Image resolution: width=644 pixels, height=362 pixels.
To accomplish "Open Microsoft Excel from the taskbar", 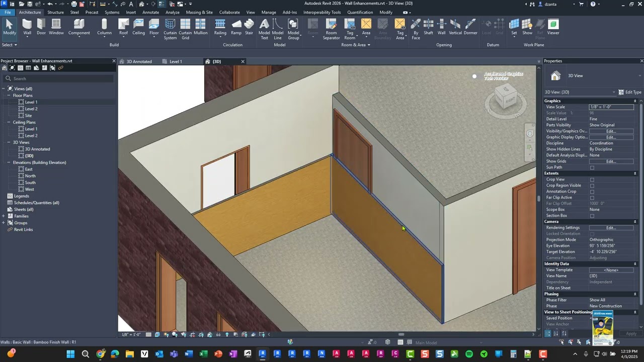I will (x=203, y=354).
